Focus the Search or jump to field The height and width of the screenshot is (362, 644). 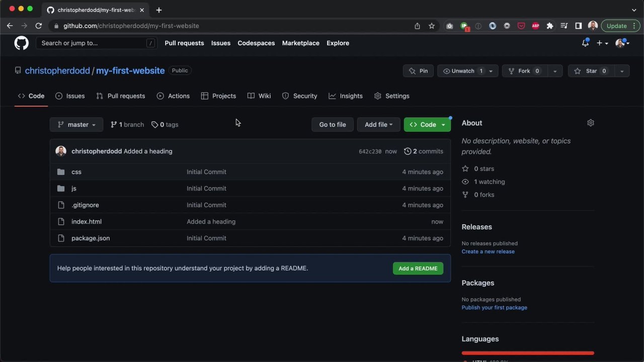[93, 43]
